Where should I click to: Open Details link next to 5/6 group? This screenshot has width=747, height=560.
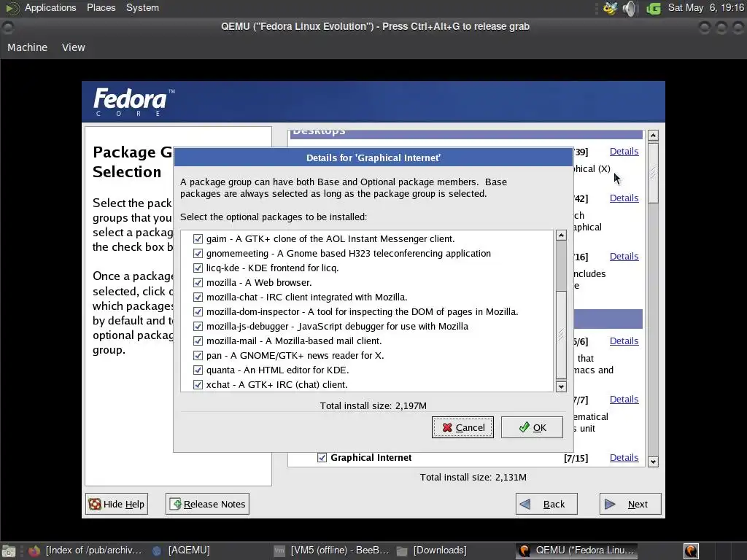click(x=624, y=341)
